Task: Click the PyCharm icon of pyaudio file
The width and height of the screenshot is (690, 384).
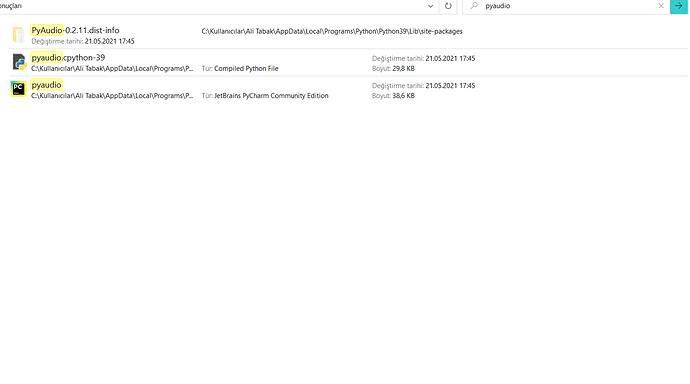Action: 18,89
